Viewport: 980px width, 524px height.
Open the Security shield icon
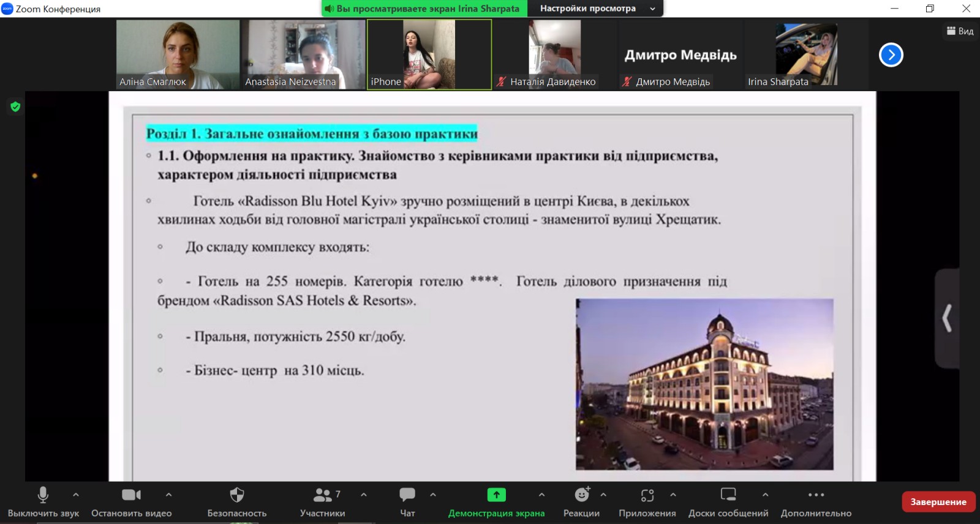click(237, 495)
